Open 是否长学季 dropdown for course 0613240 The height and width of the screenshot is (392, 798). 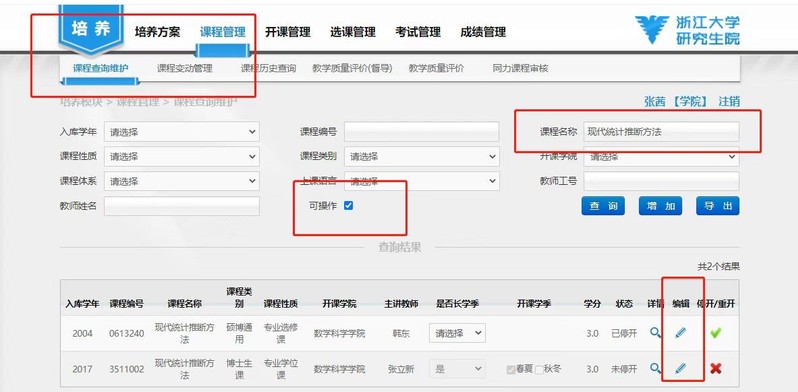[457, 333]
